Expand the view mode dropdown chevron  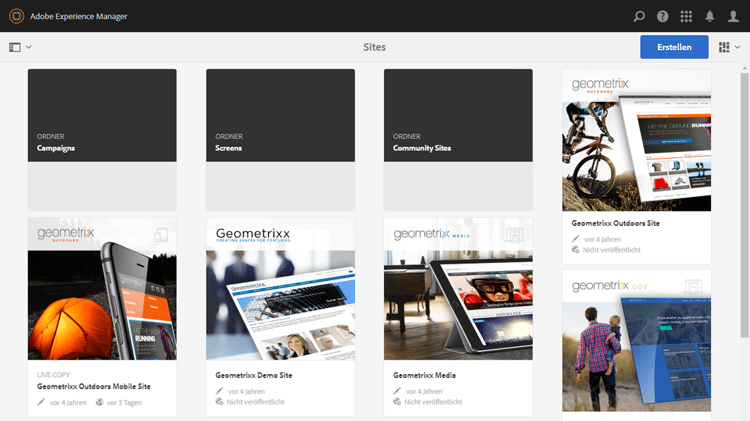(738, 47)
